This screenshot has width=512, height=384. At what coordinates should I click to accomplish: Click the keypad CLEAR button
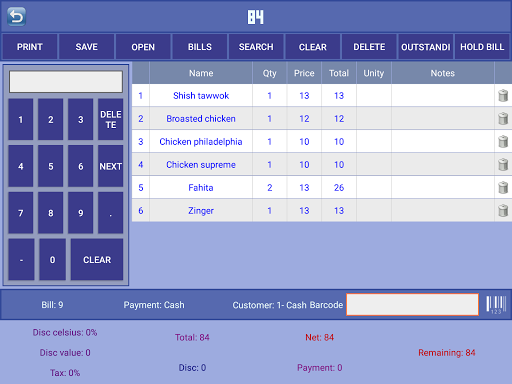coord(97,260)
